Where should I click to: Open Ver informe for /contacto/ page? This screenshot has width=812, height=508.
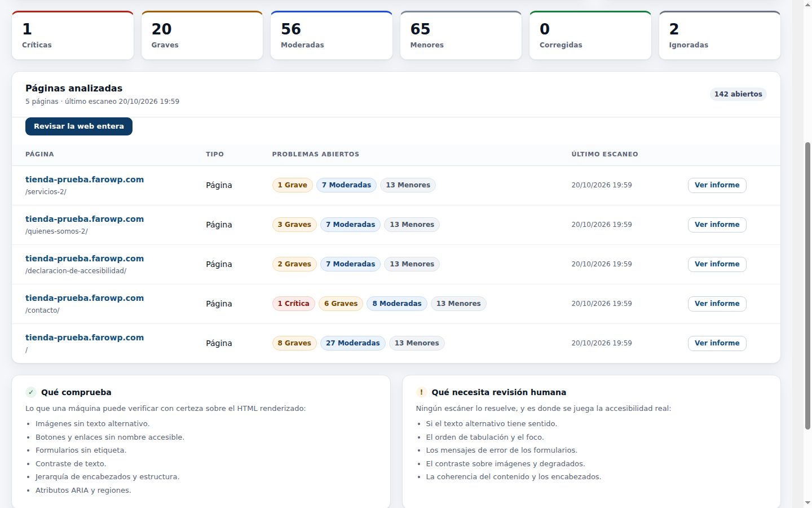(717, 304)
